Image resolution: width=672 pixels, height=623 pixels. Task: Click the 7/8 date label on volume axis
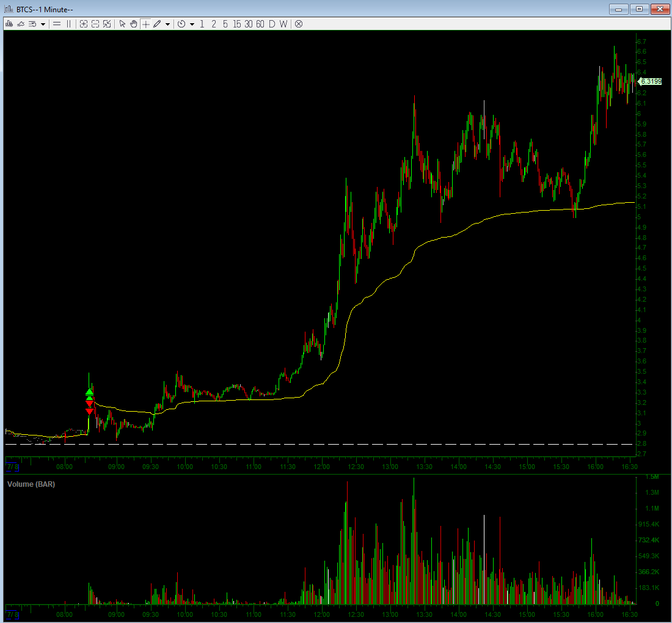[x=12, y=614]
